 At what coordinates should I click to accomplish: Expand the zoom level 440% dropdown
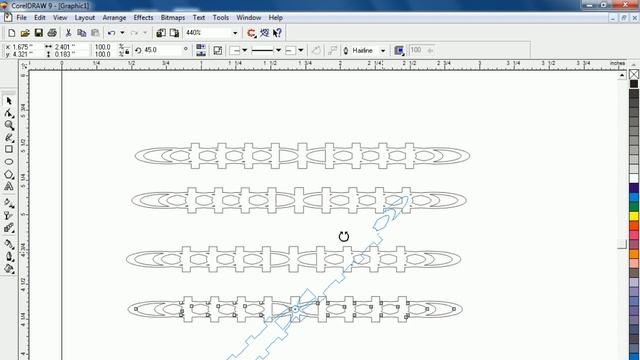pos(235,33)
